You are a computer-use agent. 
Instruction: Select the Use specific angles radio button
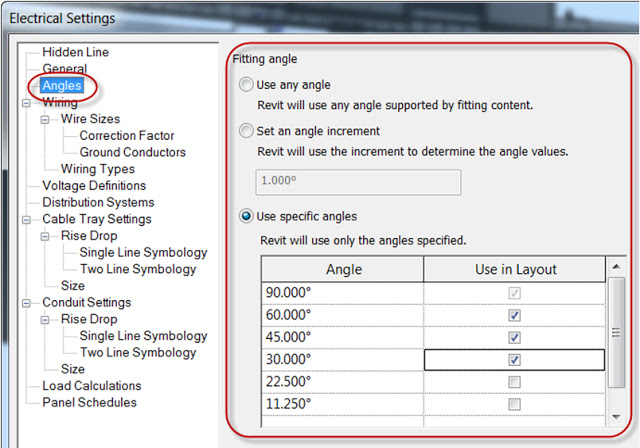click(x=246, y=216)
